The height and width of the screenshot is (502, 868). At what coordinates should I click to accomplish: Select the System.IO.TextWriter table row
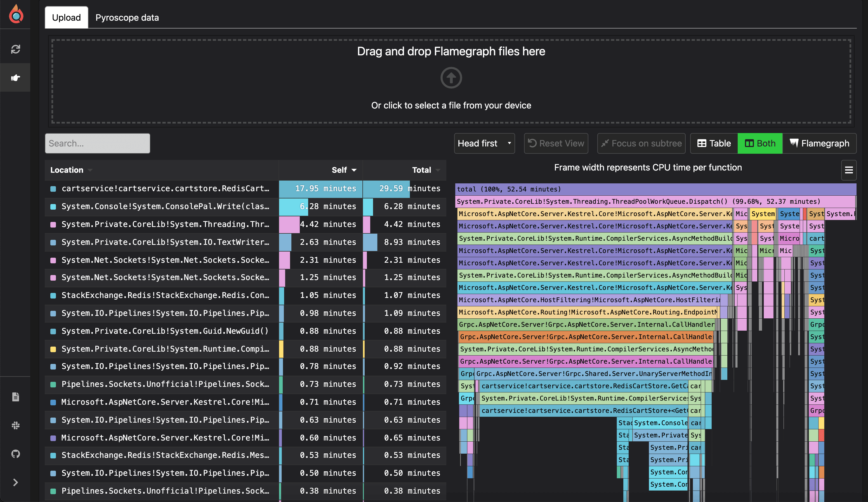click(246, 242)
